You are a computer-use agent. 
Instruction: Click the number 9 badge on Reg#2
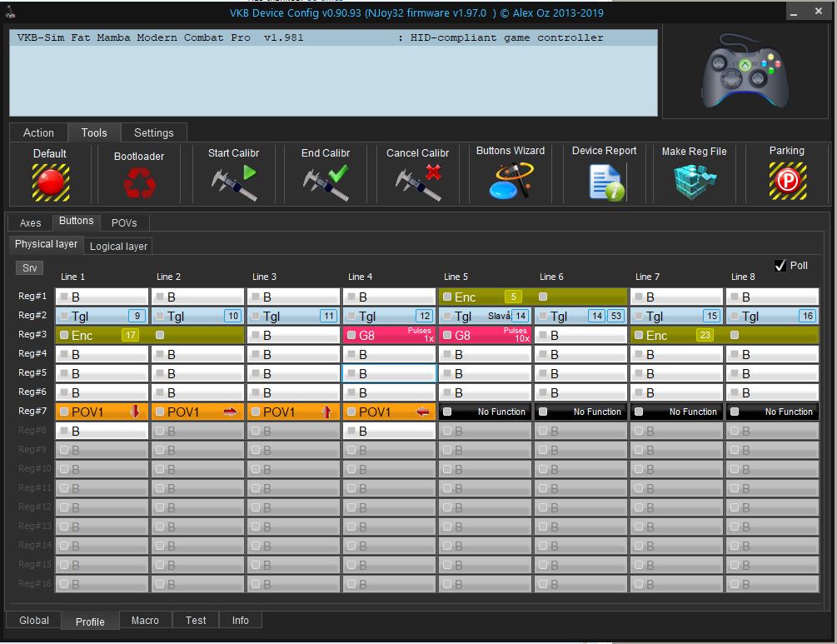click(137, 316)
